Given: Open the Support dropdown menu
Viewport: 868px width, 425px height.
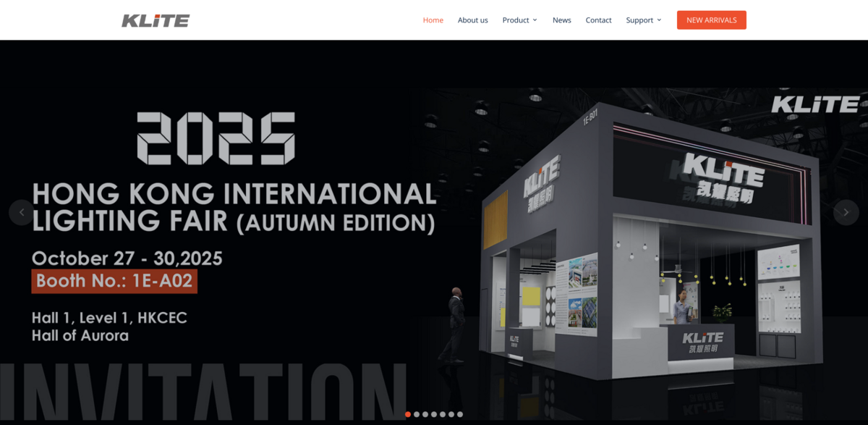Looking at the screenshot, I should pyautogui.click(x=640, y=20).
